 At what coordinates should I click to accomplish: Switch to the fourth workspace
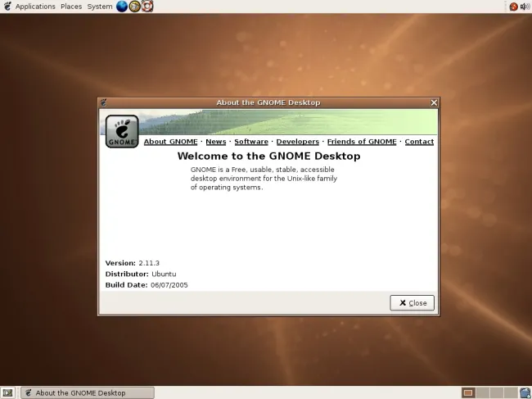511,393
